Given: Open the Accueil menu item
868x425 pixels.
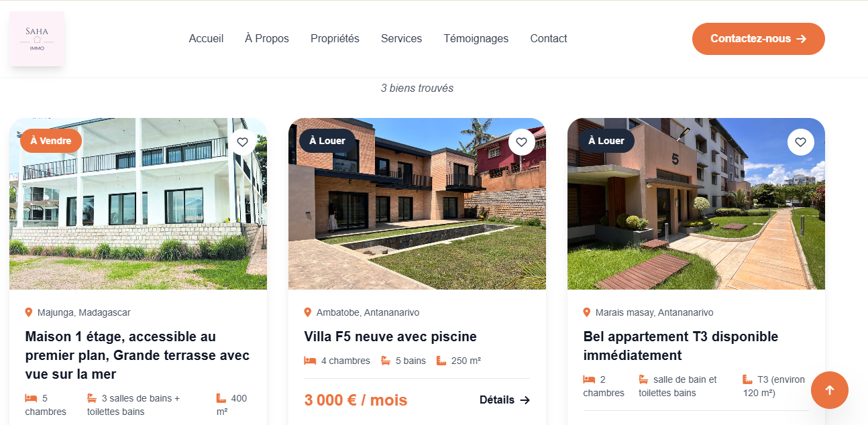Looking at the screenshot, I should 206,39.
